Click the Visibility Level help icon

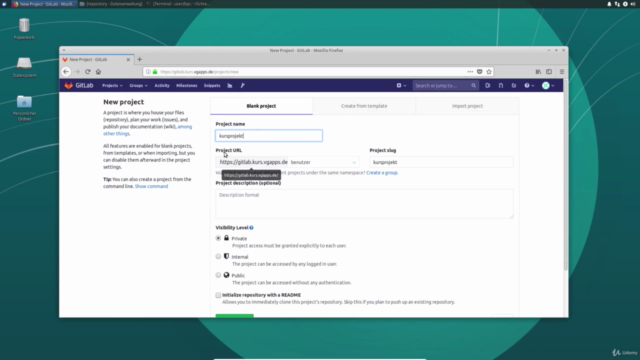pos(251,228)
